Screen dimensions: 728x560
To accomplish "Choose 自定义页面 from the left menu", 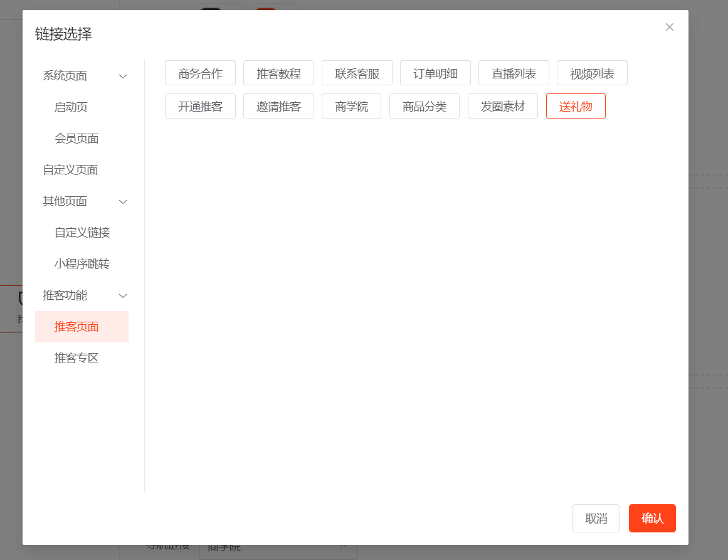I will [70, 170].
